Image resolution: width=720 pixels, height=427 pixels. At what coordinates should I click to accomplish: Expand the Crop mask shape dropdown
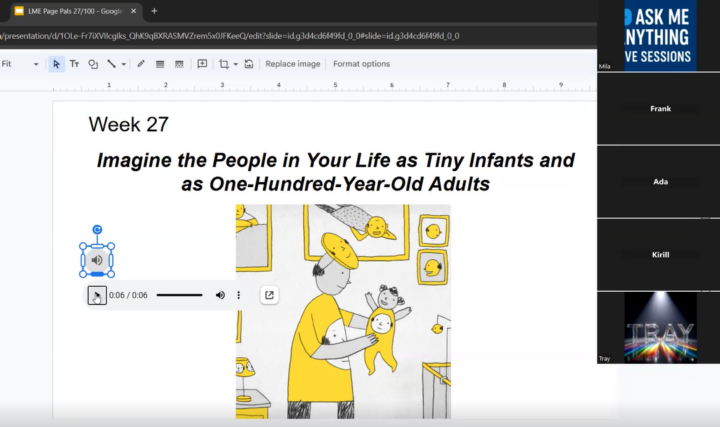(x=236, y=64)
